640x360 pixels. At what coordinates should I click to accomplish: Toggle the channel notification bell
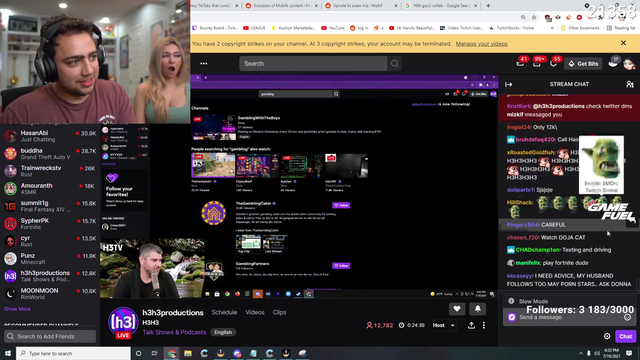pos(478,309)
